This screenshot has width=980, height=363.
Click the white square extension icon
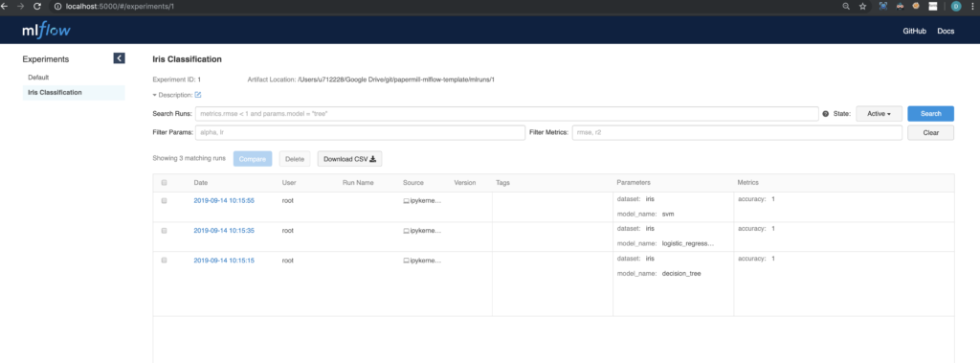[x=933, y=6]
